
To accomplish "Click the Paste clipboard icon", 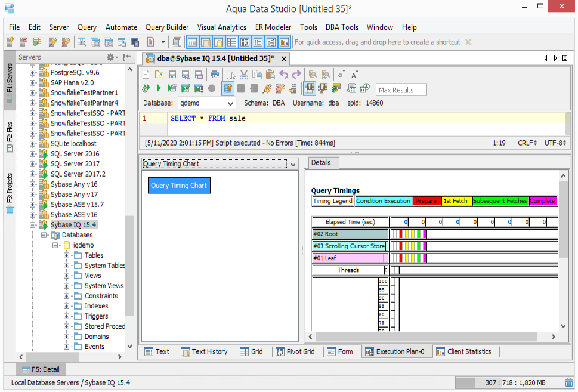I will (x=270, y=75).
